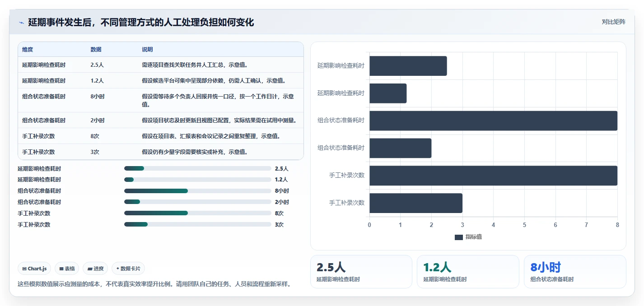Image resolution: width=644 pixels, height=306 pixels.
Task: Click the progress bar labeled 8次
Action: (198, 213)
